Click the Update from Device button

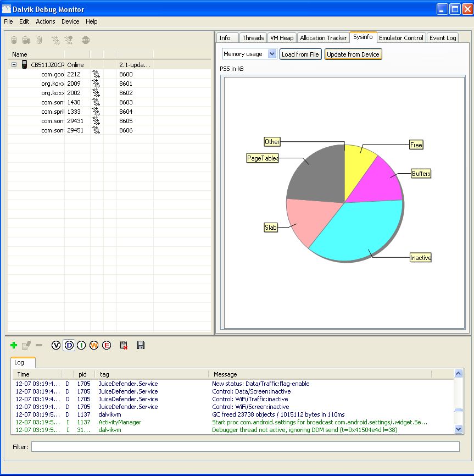tap(353, 54)
